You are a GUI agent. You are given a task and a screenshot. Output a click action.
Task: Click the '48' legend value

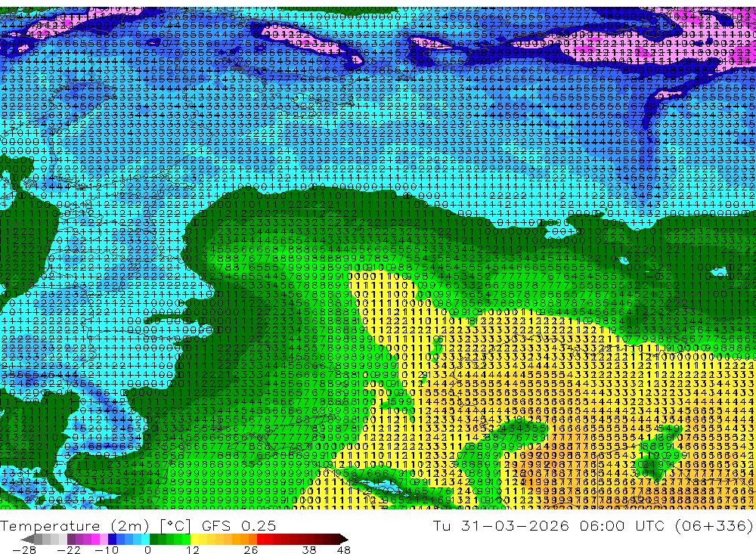point(343,549)
